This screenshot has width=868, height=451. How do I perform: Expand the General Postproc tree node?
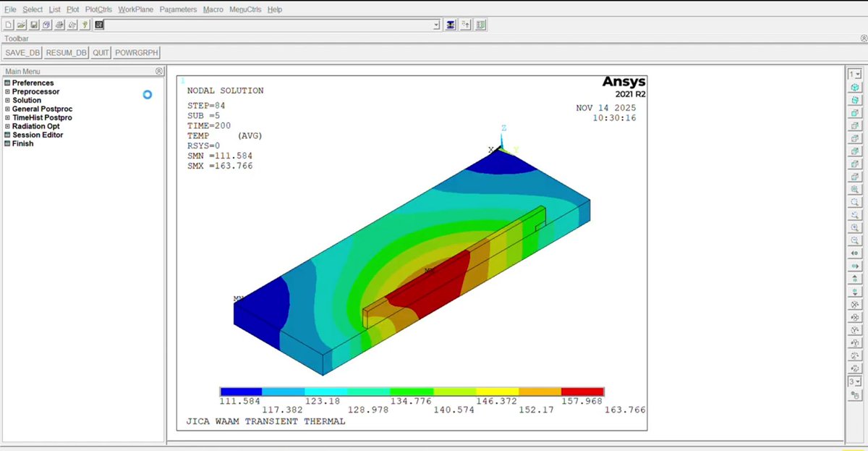(7, 109)
